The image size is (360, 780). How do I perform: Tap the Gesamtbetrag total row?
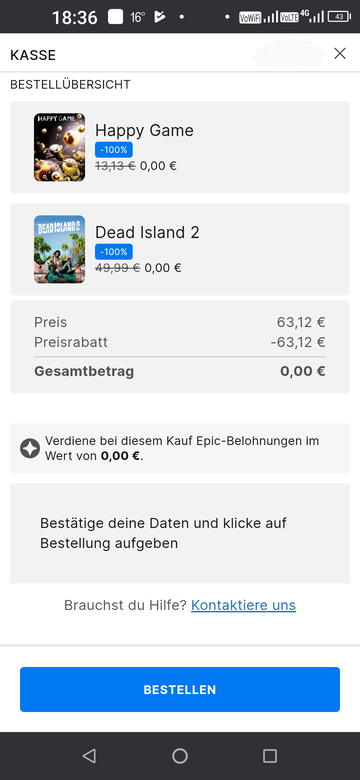coord(180,372)
